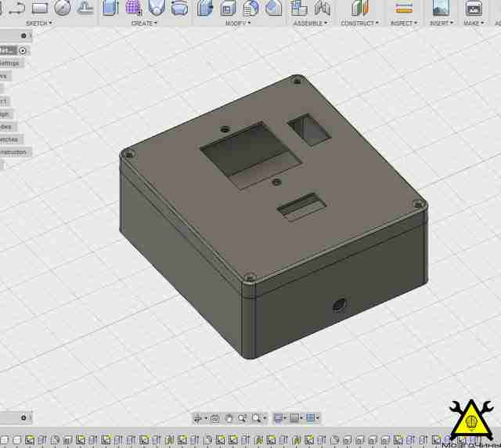This screenshot has height=448, width=501.
Task: Click the Extrude tool icon
Action: [x=110, y=8]
